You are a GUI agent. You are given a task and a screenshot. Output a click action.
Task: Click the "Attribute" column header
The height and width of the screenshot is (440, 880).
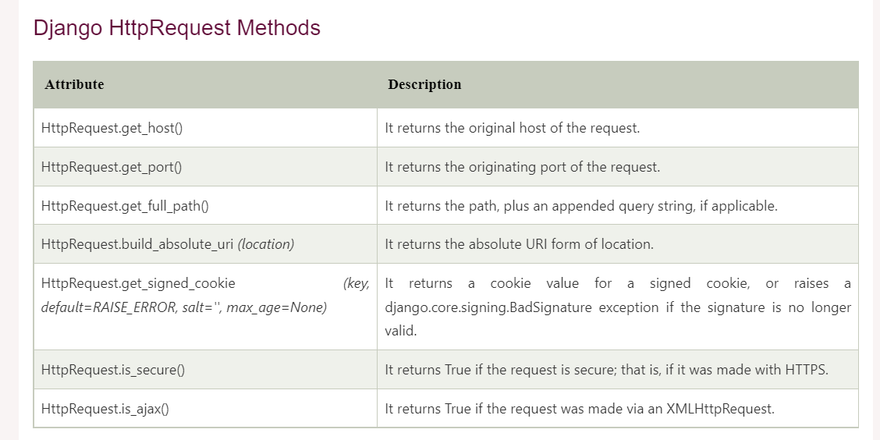(x=74, y=85)
